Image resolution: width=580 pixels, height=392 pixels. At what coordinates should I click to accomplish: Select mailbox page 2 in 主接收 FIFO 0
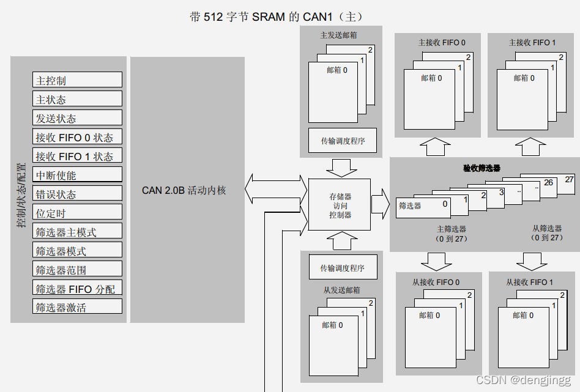468,57
